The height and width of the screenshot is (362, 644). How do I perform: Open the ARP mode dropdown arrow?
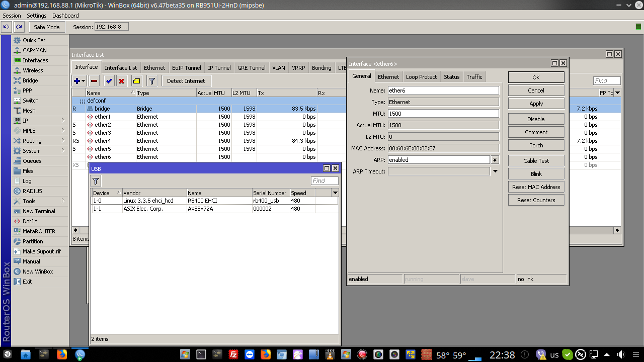point(495,160)
